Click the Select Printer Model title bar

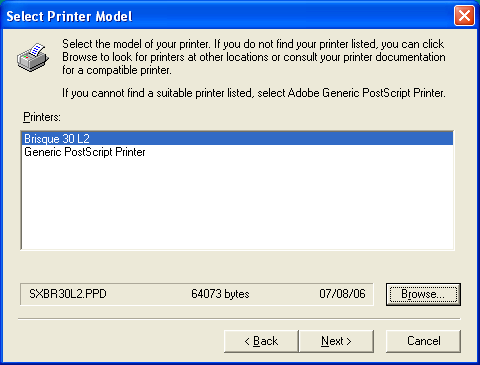(x=227, y=16)
